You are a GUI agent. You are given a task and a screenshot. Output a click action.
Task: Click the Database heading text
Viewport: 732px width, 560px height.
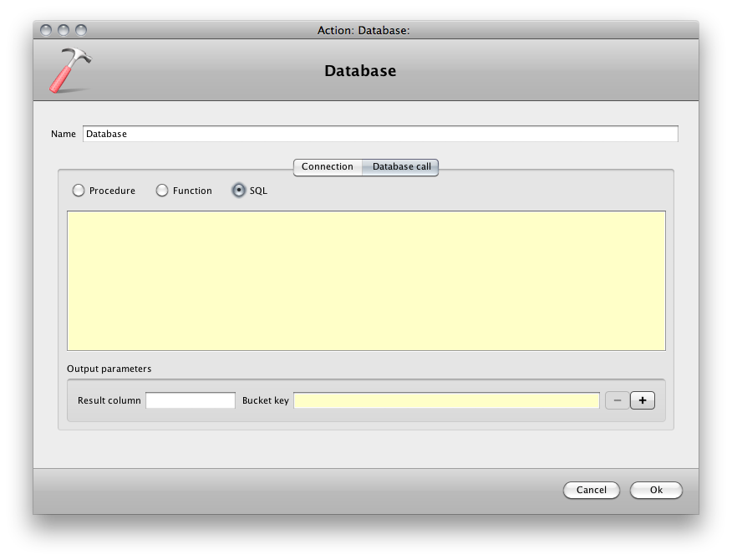(x=360, y=70)
